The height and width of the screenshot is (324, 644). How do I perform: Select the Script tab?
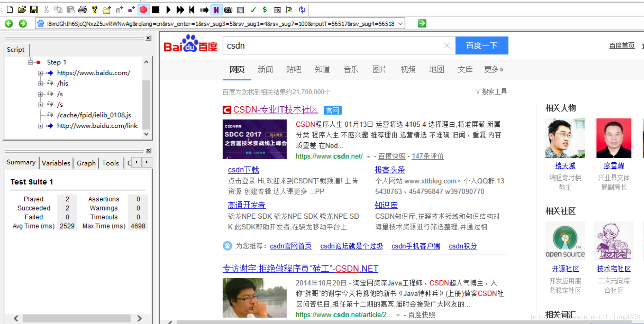pyautogui.click(x=16, y=50)
